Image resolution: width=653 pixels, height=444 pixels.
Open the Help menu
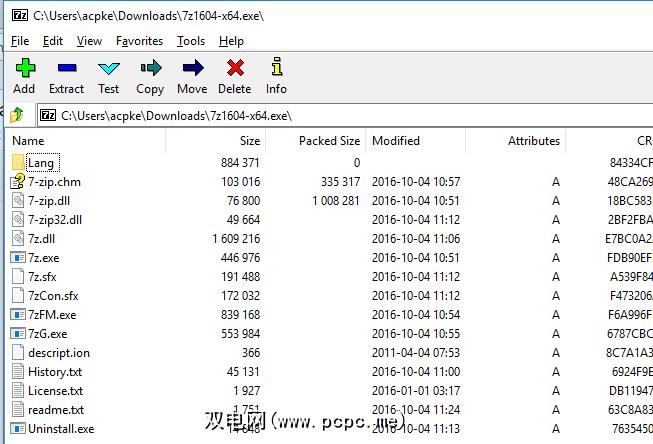pyautogui.click(x=231, y=41)
